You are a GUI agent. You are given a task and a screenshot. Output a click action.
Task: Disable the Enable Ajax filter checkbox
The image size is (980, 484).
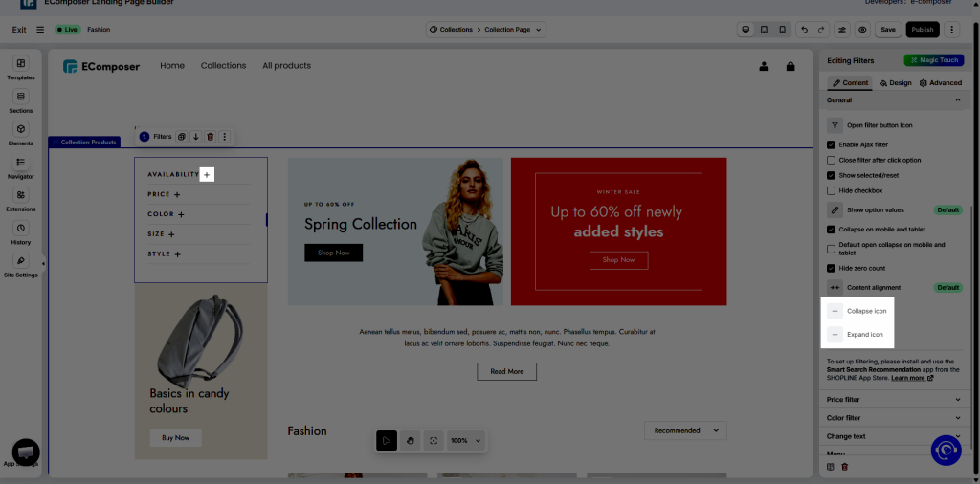[x=832, y=144]
